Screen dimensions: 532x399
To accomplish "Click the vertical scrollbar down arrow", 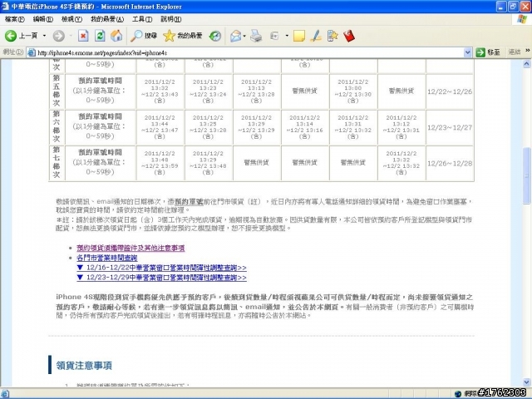I will 526,382.
